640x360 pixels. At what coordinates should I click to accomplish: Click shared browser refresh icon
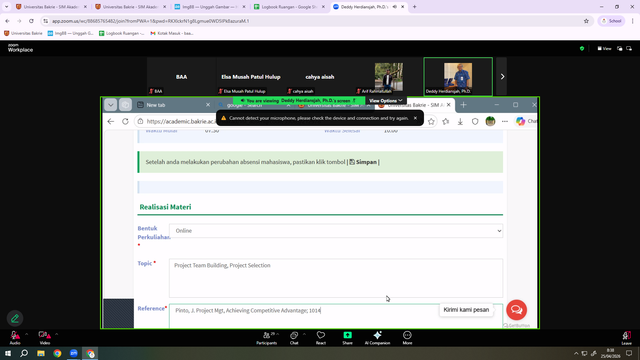pyautogui.click(x=125, y=121)
